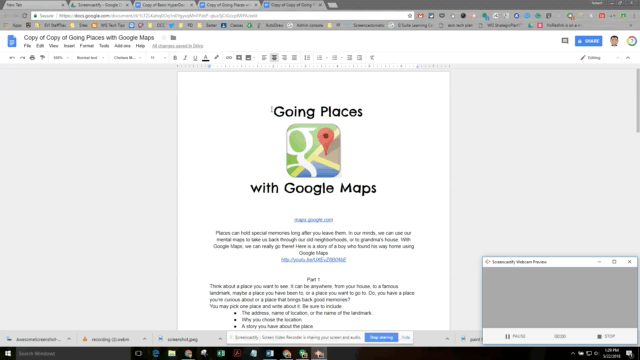Click Stop sharing button
This screenshot has width=640, height=360.
tap(381, 338)
